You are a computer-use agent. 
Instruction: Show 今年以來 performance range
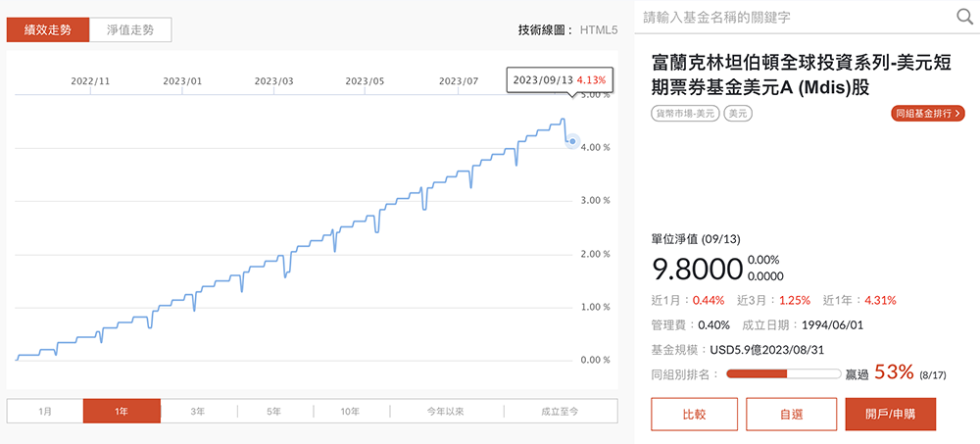(445, 411)
